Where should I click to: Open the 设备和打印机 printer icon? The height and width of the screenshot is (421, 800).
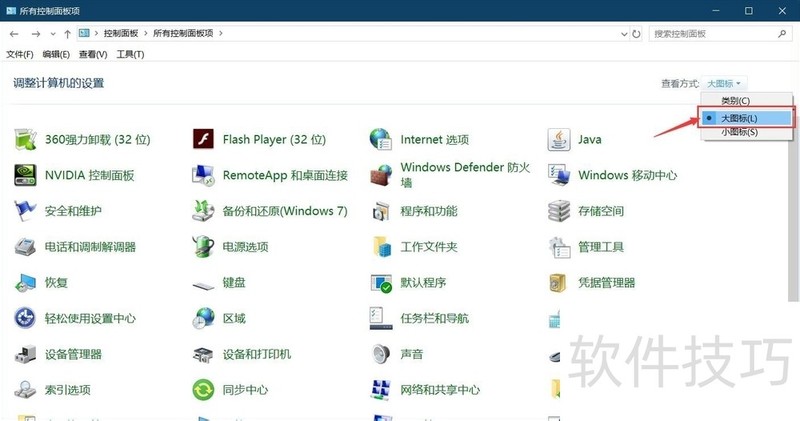tap(203, 354)
